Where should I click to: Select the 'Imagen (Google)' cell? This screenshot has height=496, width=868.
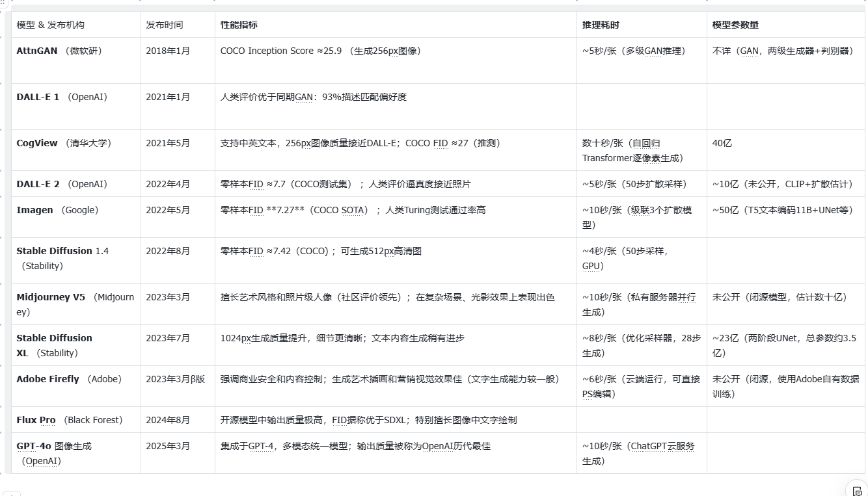[x=76, y=217]
